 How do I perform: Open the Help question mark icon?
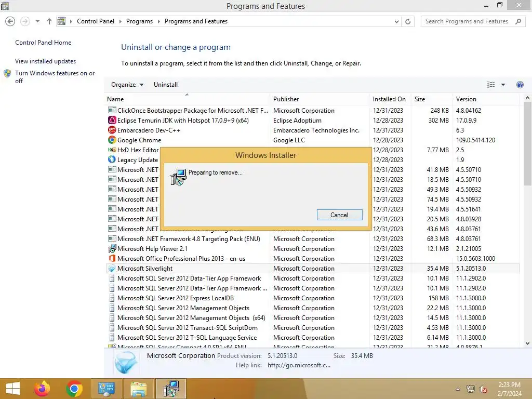click(x=520, y=85)
